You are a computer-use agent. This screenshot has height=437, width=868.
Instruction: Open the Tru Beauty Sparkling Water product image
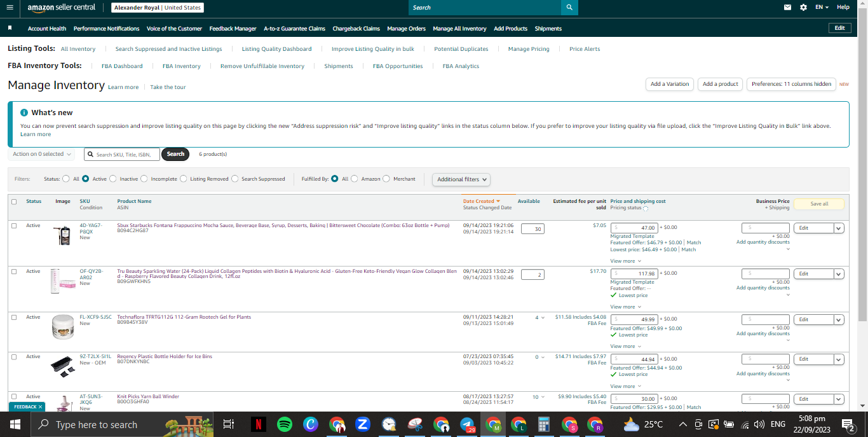[x=63, y=281]
